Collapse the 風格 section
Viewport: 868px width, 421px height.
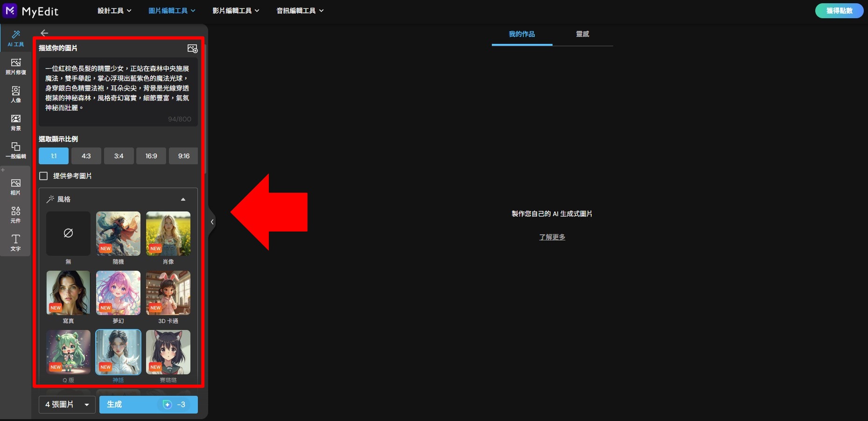point(183,199)
